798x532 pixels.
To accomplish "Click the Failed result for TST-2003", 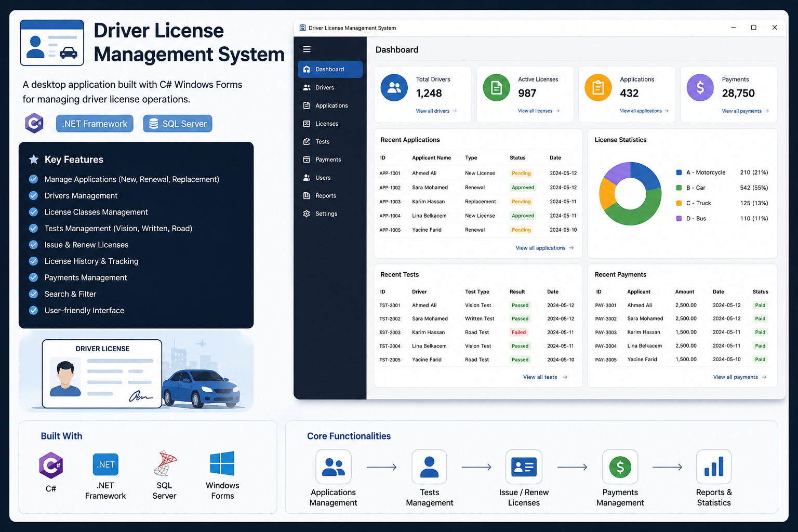I will click(x=518, y=332).
